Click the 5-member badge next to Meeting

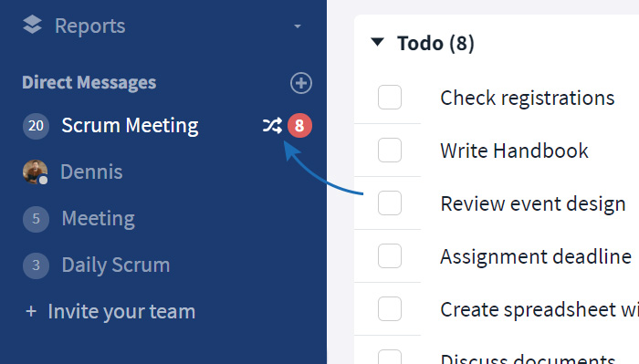pos(36,219)
